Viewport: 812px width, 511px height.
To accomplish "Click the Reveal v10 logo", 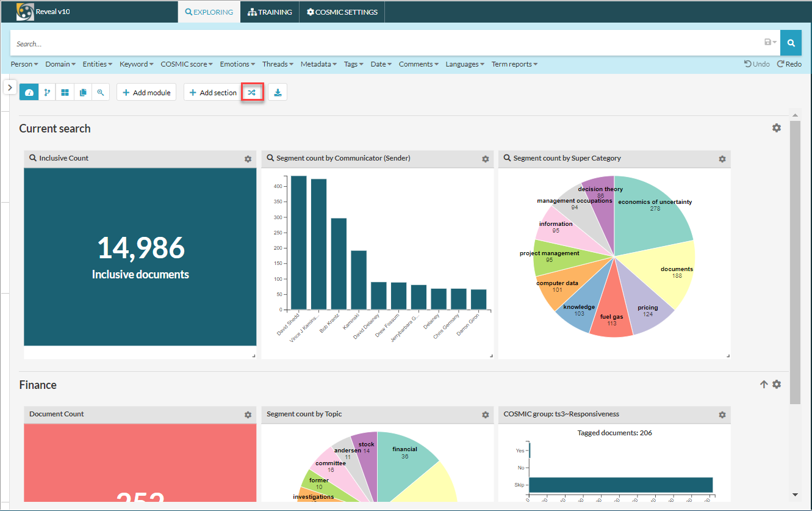I will pyautogui.click(x=25, y=12).
